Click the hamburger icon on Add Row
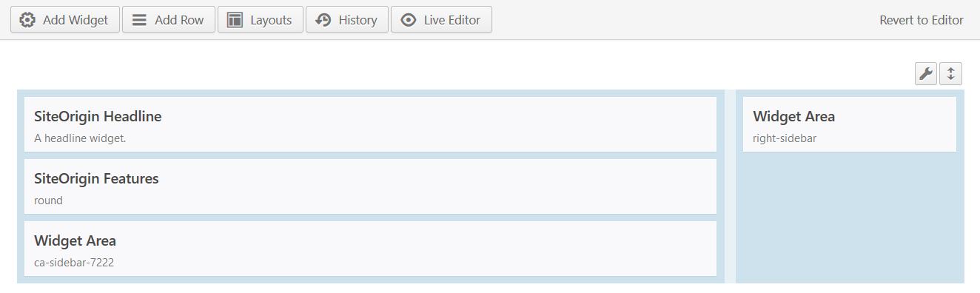This screenshot has height=293, width=980. 139,20
